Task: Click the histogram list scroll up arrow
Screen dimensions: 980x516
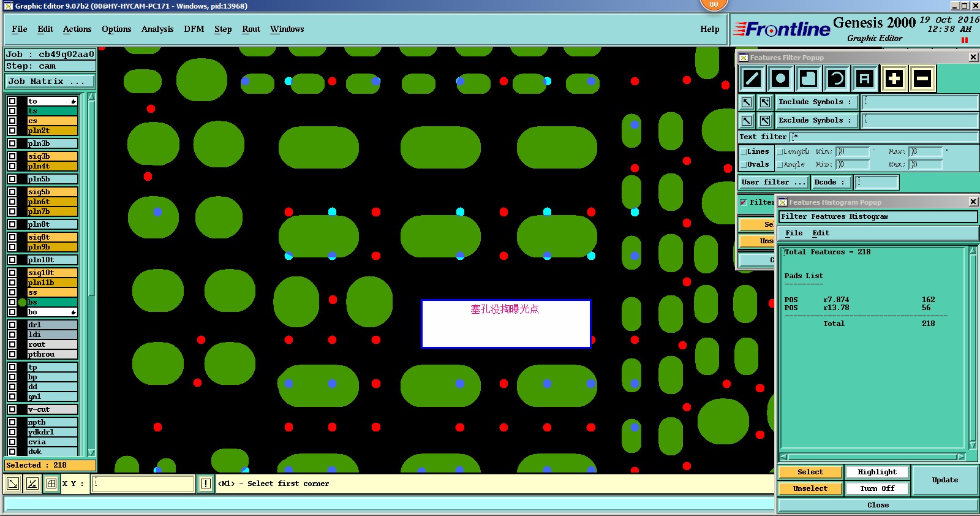Action: point(973,250)
